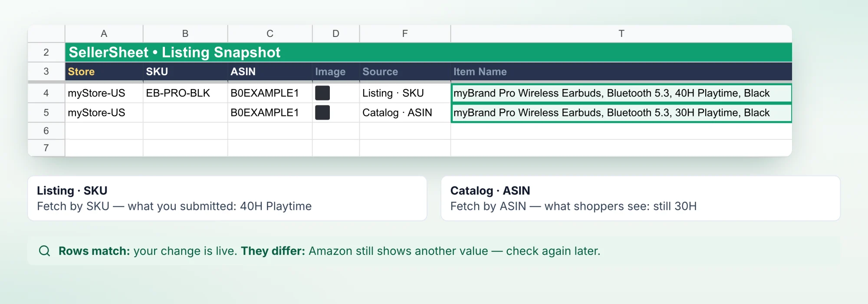Viewport: 868px width, 304px height.
Task: Select item name cell with 40H Playtime
Action: tap(621, 93)
